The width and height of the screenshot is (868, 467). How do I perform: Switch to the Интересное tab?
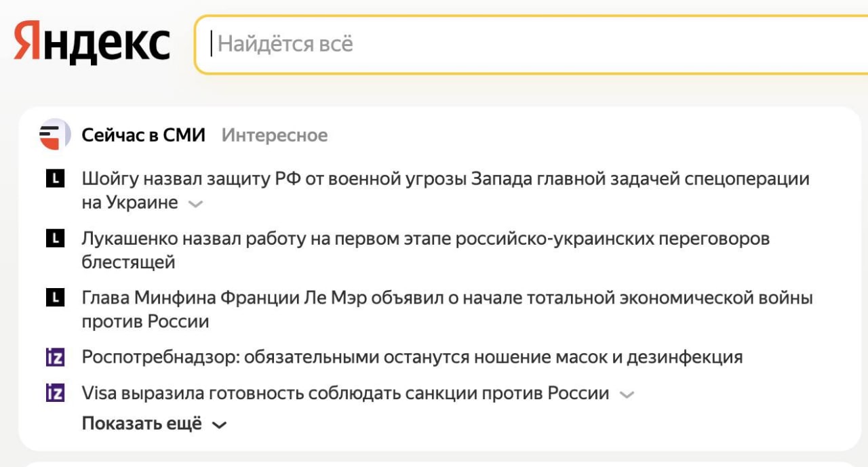click(x=274, y=135)
